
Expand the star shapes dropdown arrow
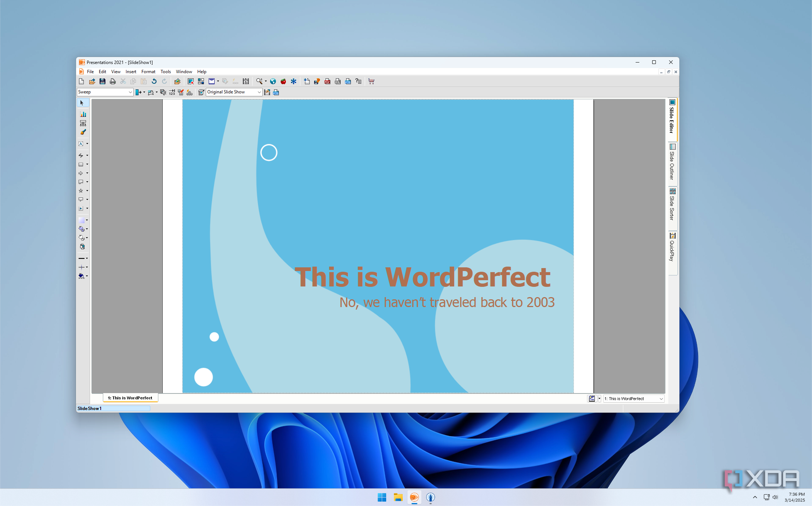pyautogui.click(x=87, y=191)
